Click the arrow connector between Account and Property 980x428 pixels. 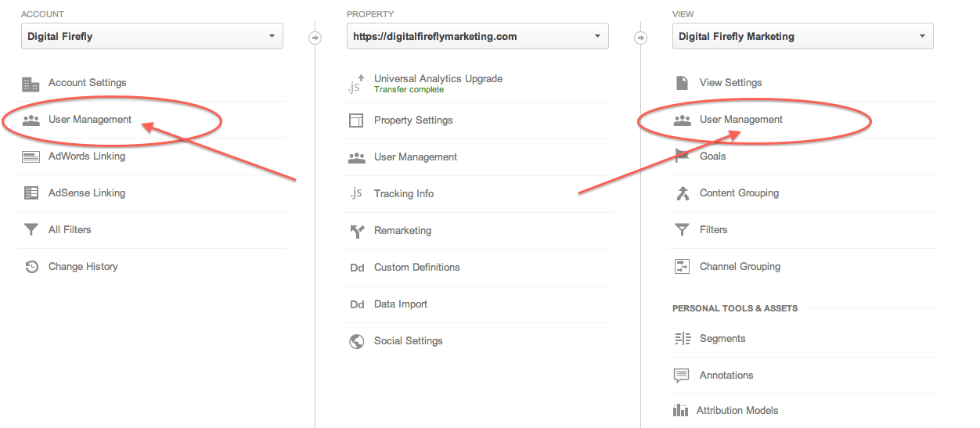point(315,37)
